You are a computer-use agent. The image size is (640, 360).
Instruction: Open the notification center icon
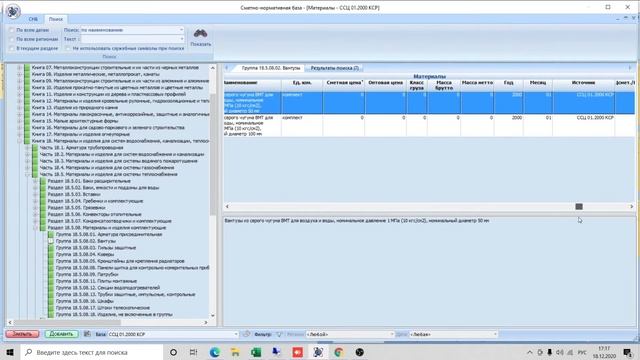point(628,352)
